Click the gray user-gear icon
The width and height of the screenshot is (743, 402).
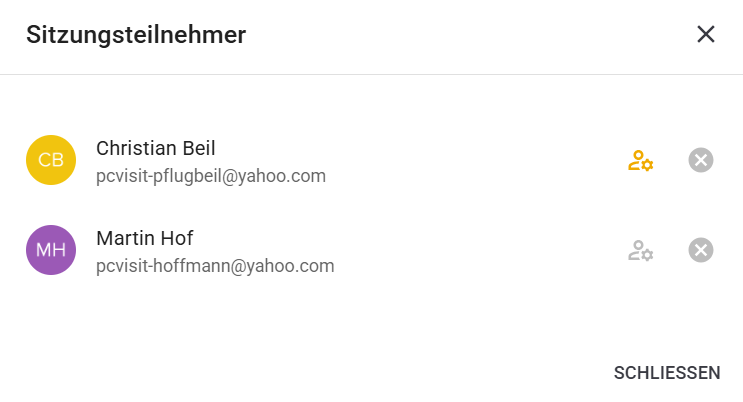pos(640,250)
